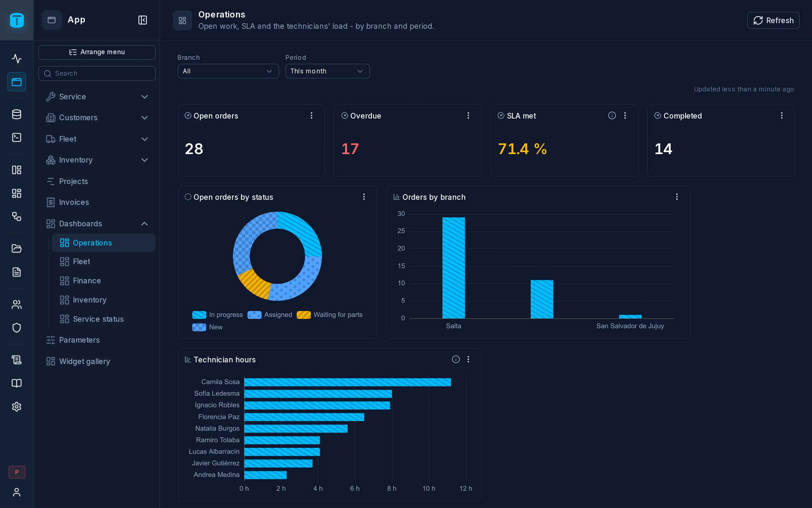This screenshot has width=812, height=508.
Task: Open the database icon in left rail
Action: pos(16,114)
